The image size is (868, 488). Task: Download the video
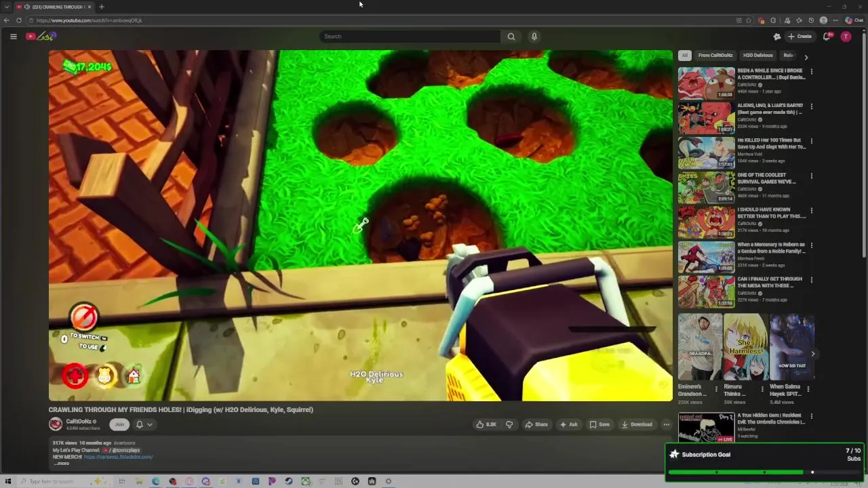(637, 424)
